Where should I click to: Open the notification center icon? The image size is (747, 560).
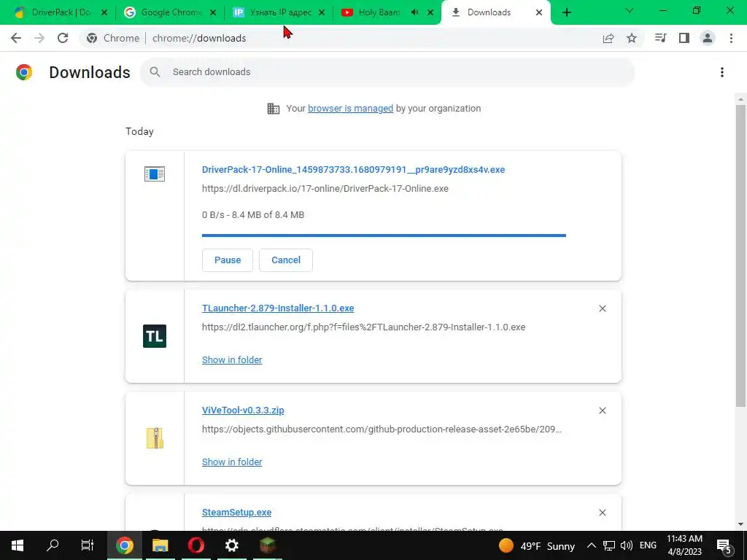(724, 545)
